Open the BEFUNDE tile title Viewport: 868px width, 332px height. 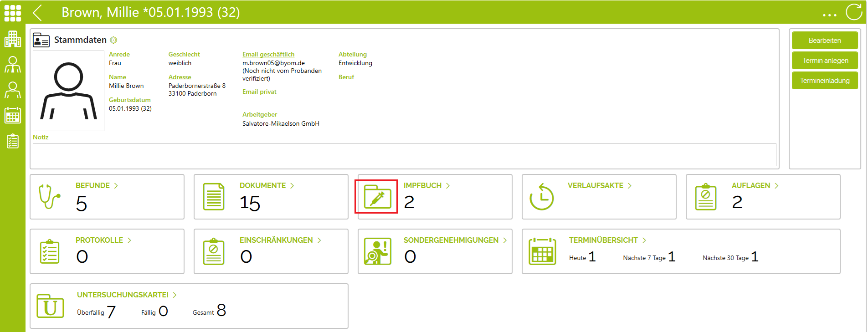click(x=92, y=186)
